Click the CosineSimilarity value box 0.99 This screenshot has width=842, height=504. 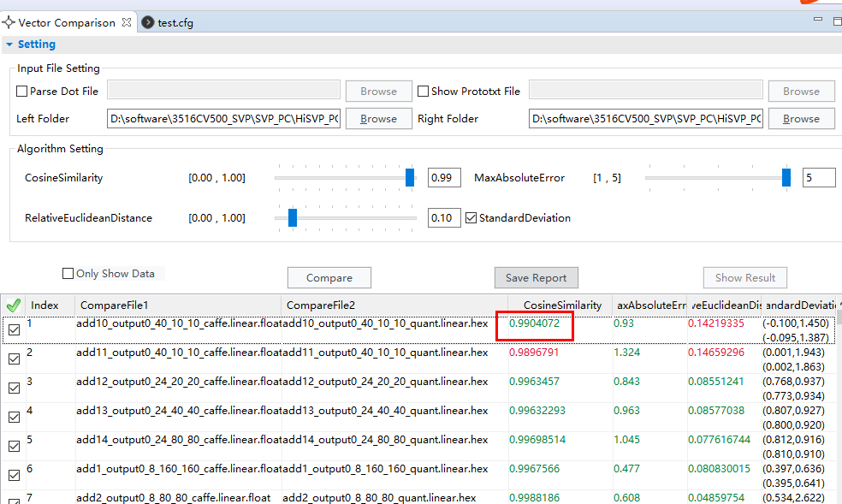click(x=444, y=178)
